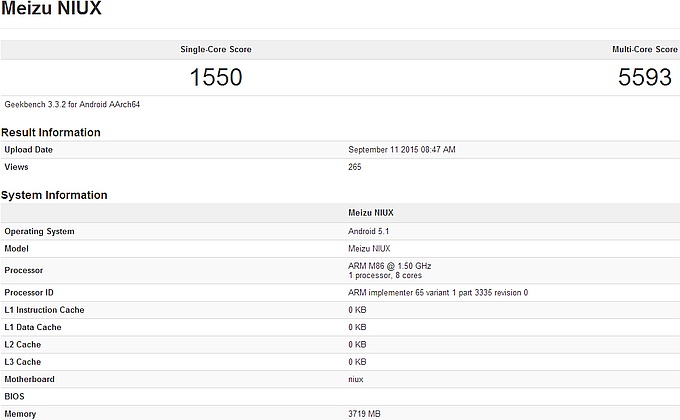Image resolution: width=680 pixels, height=420 pixels.
Task: Click the Model row label
Action: pos(16,249)
